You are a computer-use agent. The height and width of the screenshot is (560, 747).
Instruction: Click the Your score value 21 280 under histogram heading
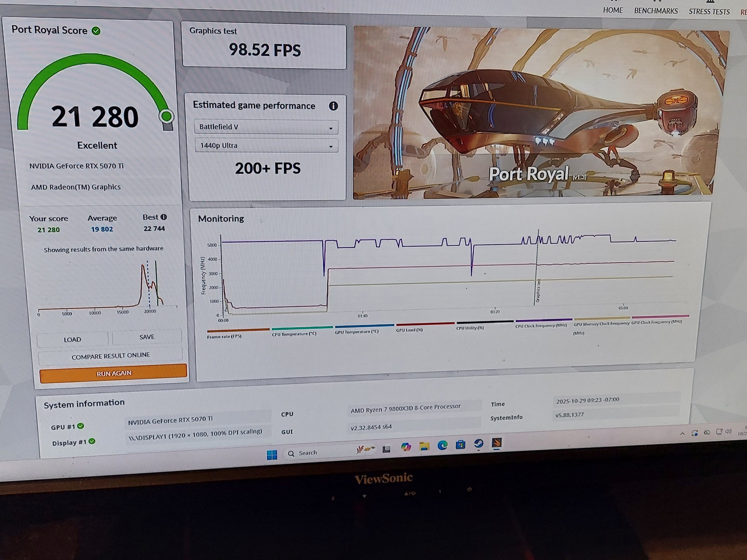pos(49,230)
